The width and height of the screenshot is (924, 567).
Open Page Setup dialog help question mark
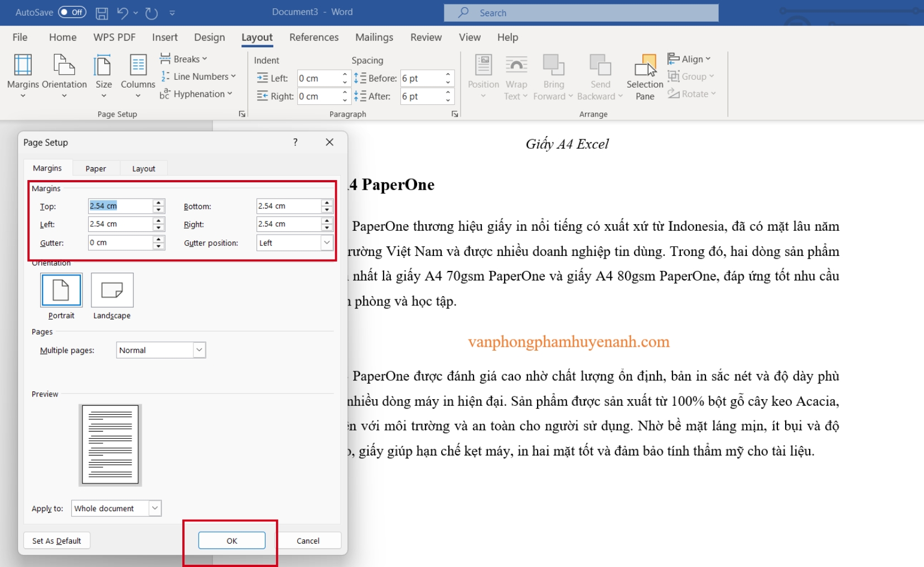pos(296,142)
